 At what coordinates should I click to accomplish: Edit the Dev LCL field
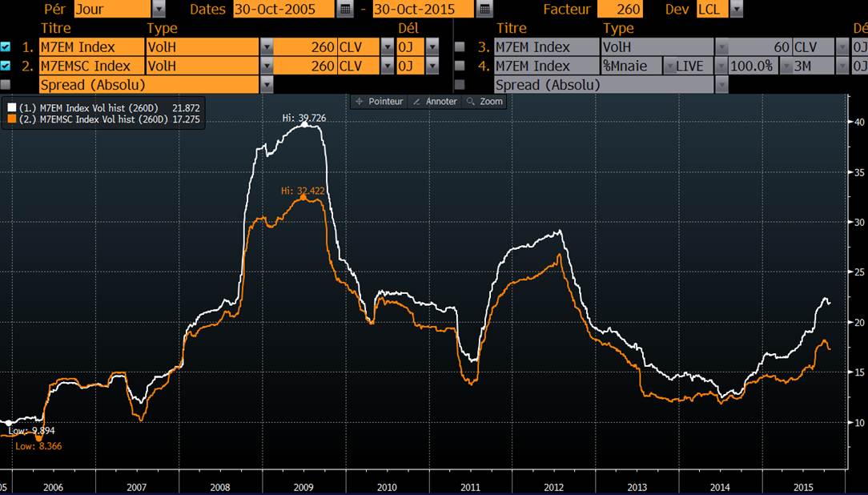point(712,9)
